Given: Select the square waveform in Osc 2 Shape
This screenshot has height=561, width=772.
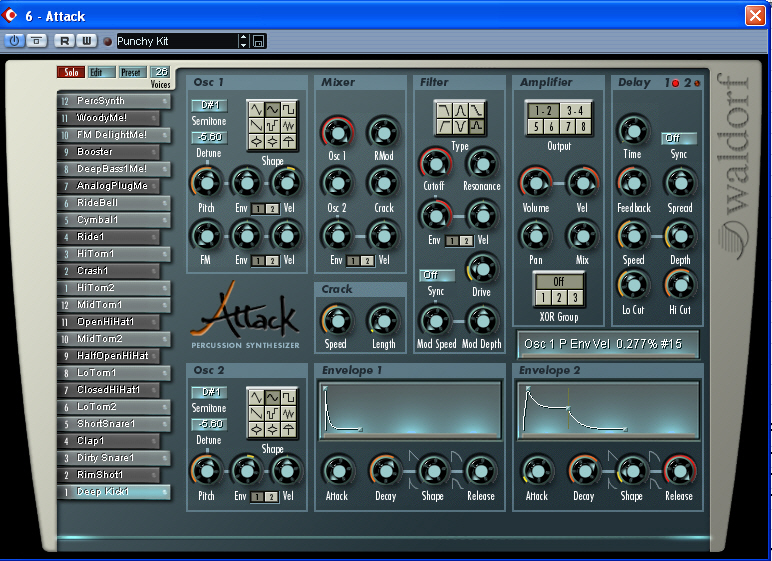Looking at the screenshot, I should (x=289, y=397).
